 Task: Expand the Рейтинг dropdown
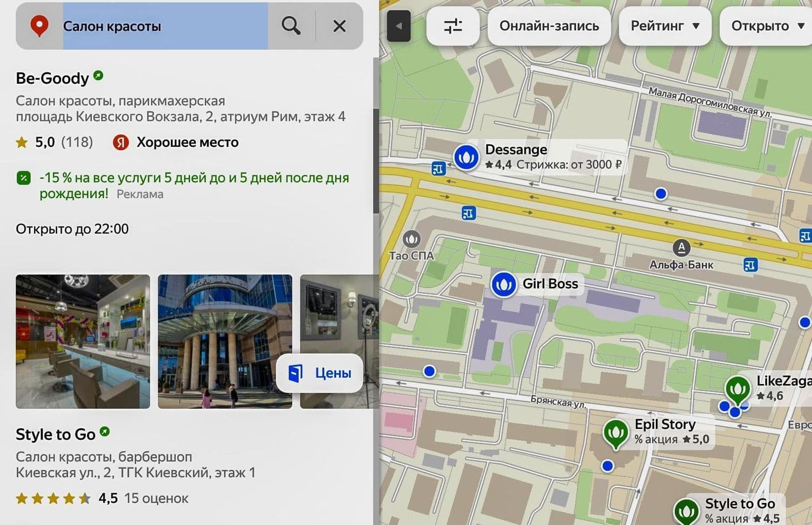pos(664,26)
